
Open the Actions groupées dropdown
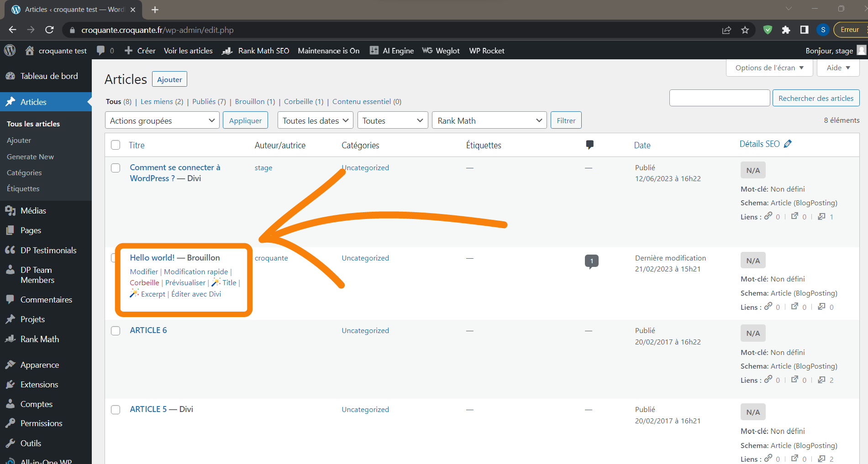coord(162,120)
